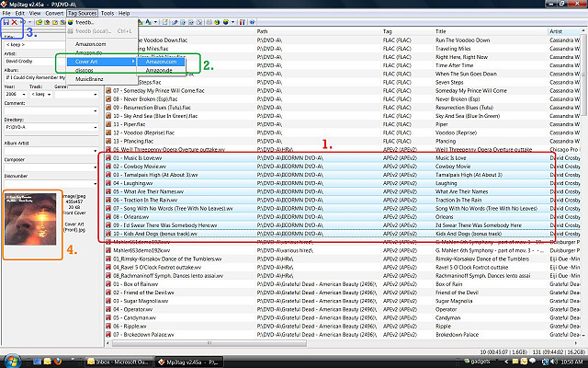Viewport: 588px width, 368px height.
Task: Expand the Directory field dropdown
Action: click(x=96, y=127)
